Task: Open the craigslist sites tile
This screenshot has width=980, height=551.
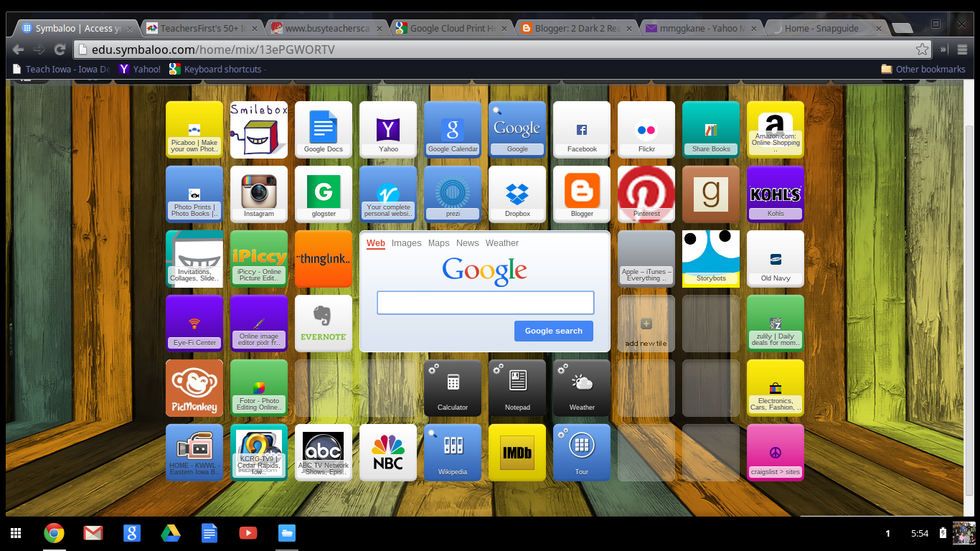Action: (x=776, y=452)
